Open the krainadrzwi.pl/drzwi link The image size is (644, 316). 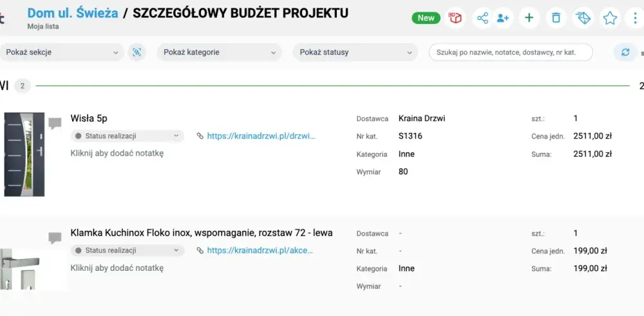(x=261, y=136)
